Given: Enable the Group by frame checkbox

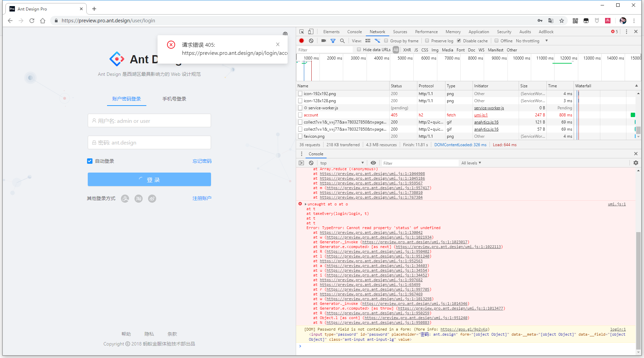Looking at the screenshot, I should [x=386, y=41].
